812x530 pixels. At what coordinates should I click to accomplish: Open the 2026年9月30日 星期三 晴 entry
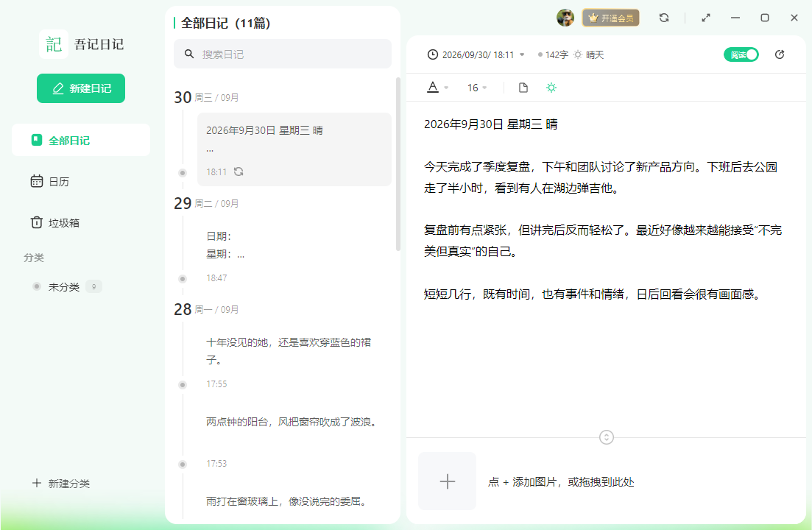(294, 149)
